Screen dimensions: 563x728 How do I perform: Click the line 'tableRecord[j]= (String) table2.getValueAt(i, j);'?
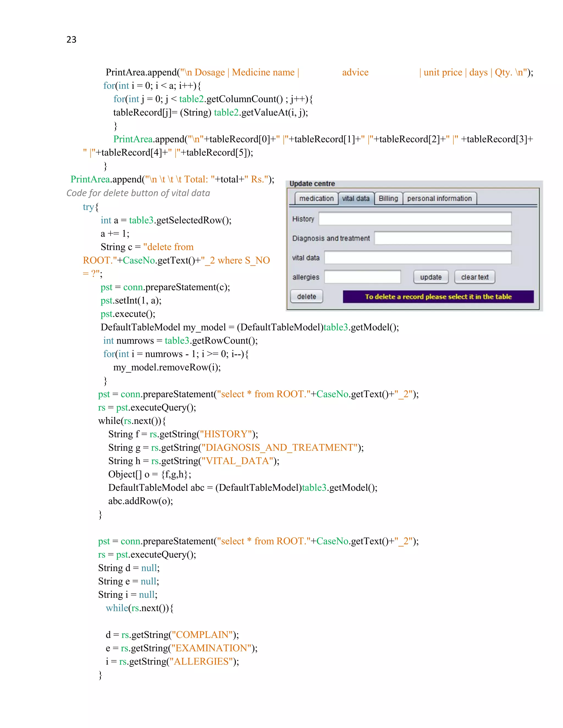click(211, 113)
